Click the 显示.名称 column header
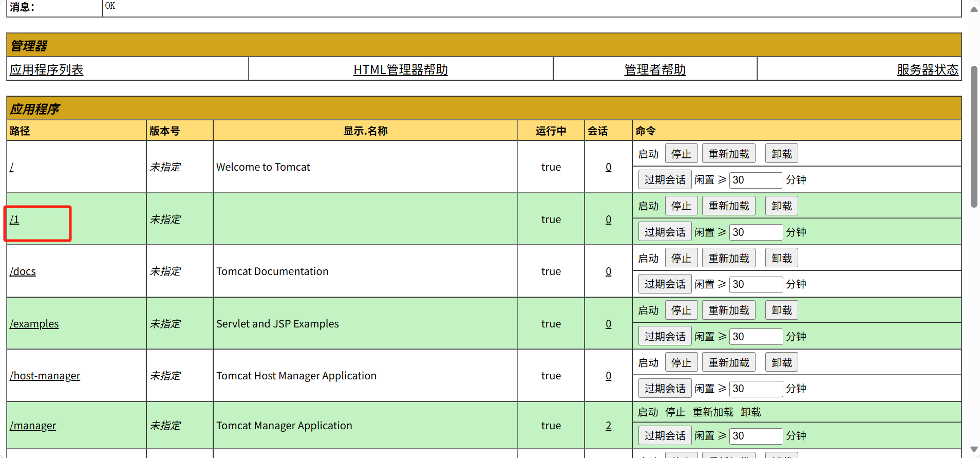Screen dimensions: 980x458 click(365, 131)
